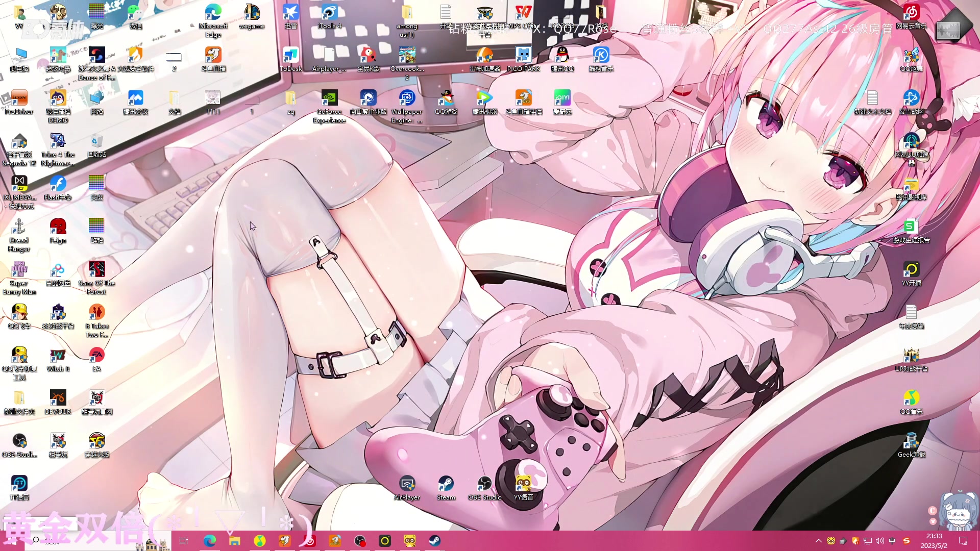Switch to OBS Studio on the taskbar
980x551 pixels.
[360, 540]
